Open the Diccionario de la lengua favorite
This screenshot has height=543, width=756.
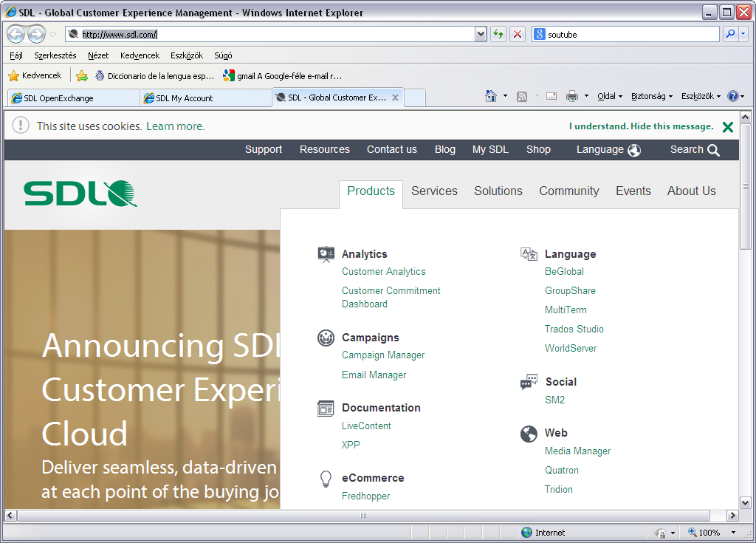pos(155,76)
